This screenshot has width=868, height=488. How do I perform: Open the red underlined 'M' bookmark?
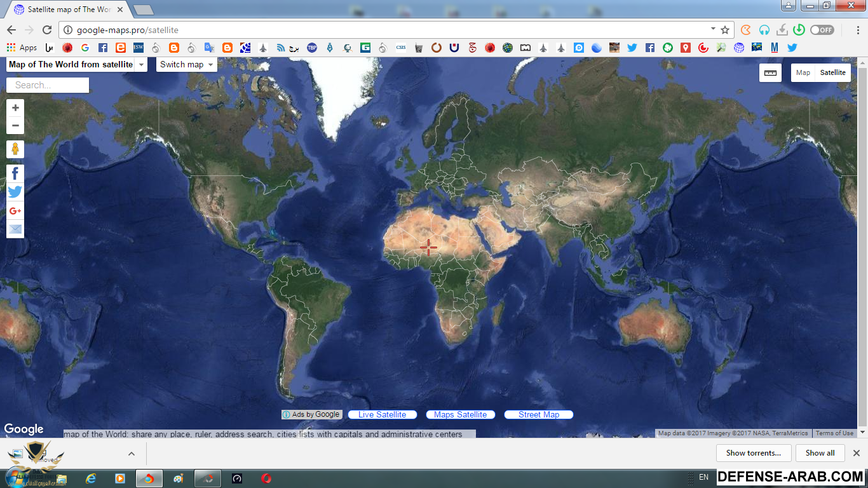tap(775, 48)
